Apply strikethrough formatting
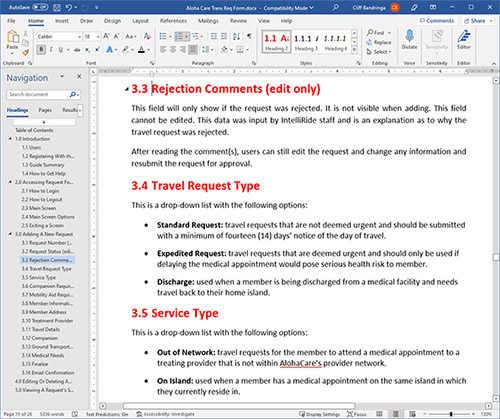 click(x=77, y=50)
